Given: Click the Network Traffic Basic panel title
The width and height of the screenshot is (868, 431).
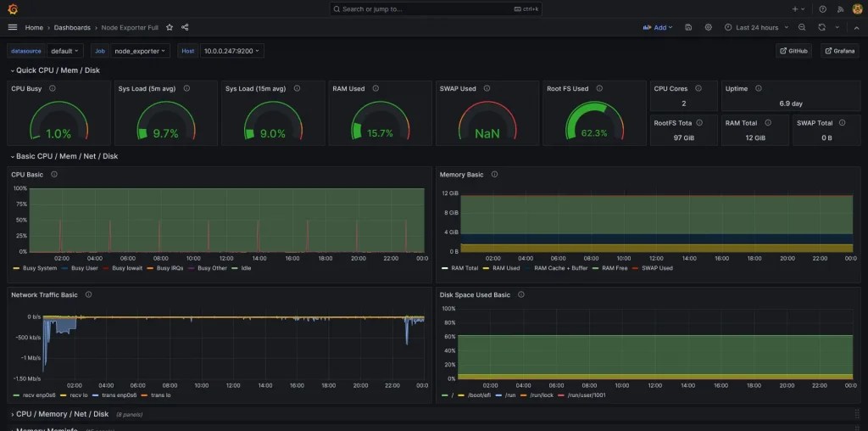Looking at the screenshot, I should click(x=44, y=294).
